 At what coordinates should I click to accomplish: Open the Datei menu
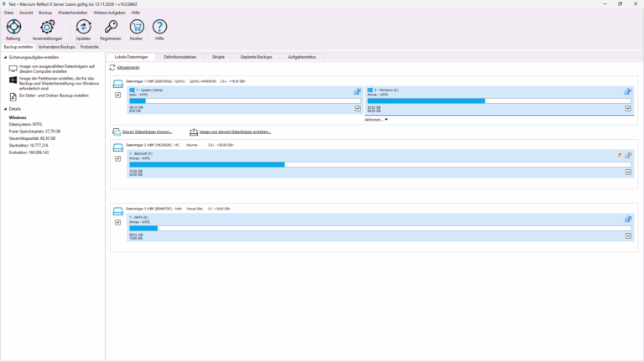pos(8,13)
